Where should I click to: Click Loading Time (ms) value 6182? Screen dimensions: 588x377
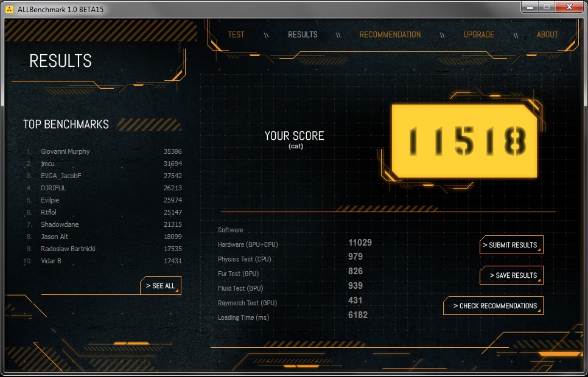coord(358,315)
